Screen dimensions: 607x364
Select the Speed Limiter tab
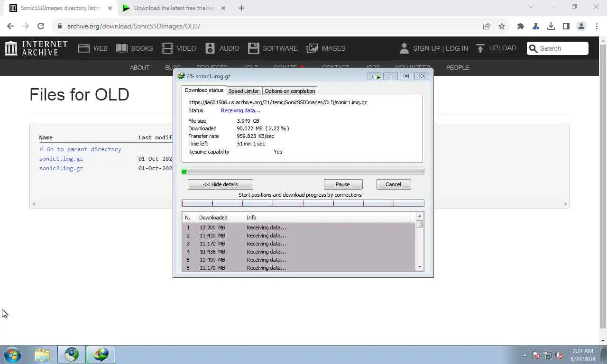point(244,91)
